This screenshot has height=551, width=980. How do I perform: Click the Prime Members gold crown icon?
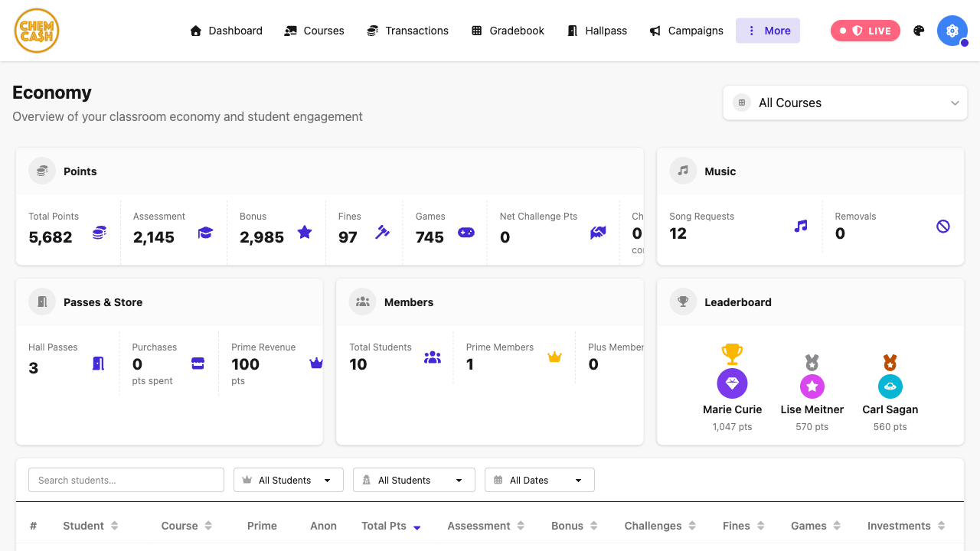pos(555,357)
